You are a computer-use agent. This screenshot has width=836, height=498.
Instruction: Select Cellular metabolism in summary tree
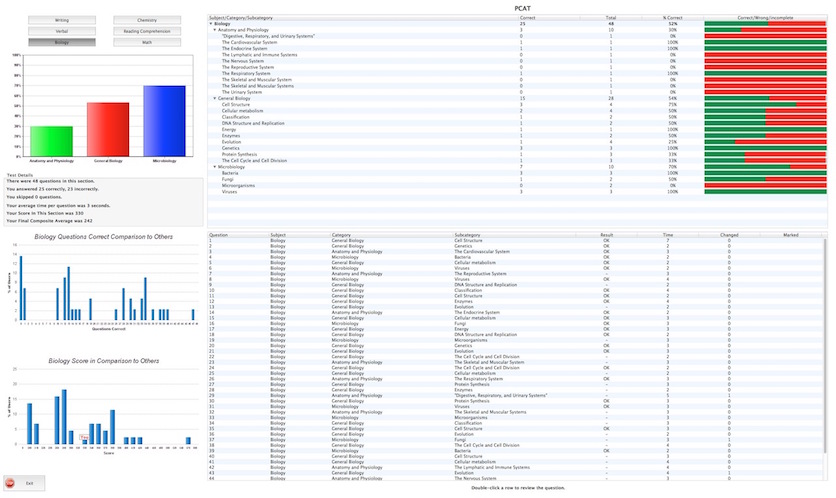517,111
